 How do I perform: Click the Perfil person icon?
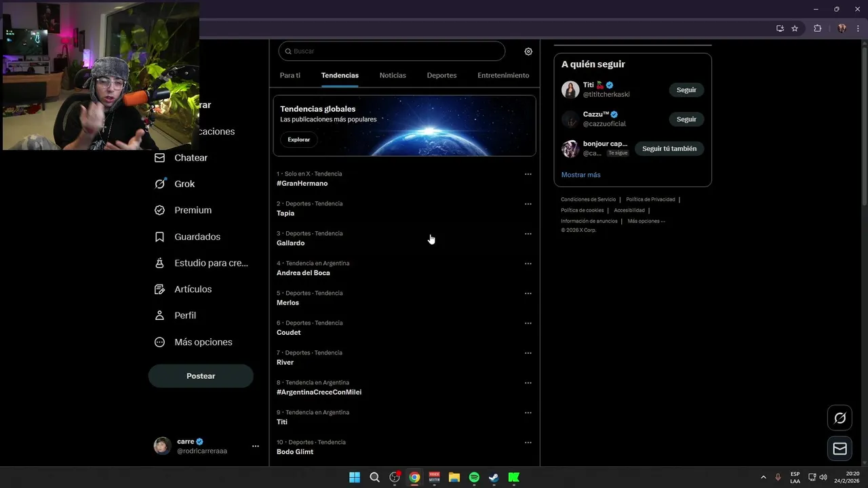pos(159,315)
